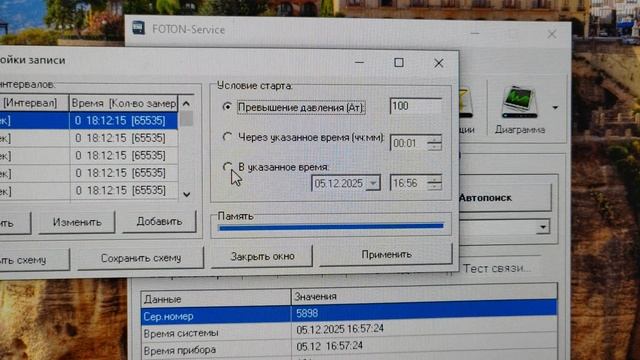This screenshot has height=360, width=640.
Task: Select the В указанное время radio button
Action: pyautogui.click(x=227, y=167)
